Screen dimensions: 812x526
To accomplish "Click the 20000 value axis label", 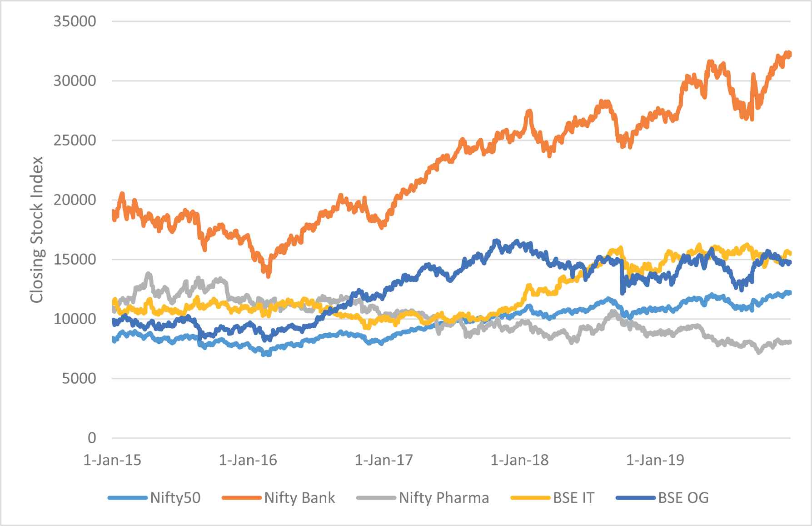I will (x=75, y=200).
